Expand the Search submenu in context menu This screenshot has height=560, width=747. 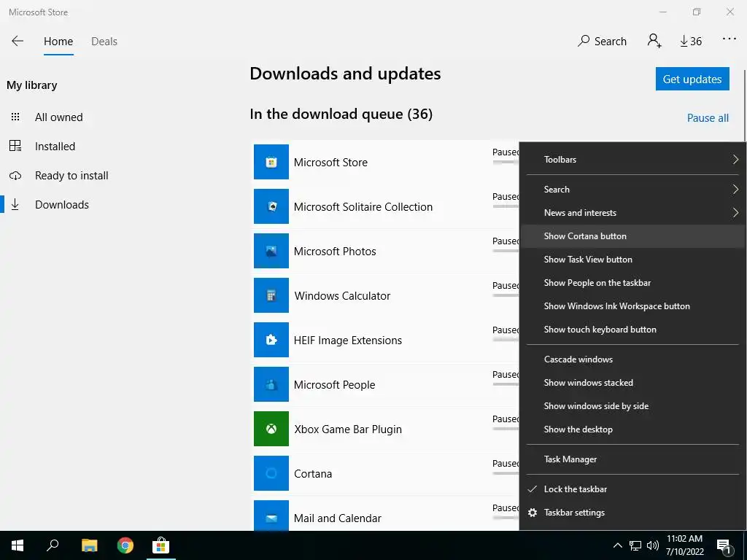pos(632,190)
